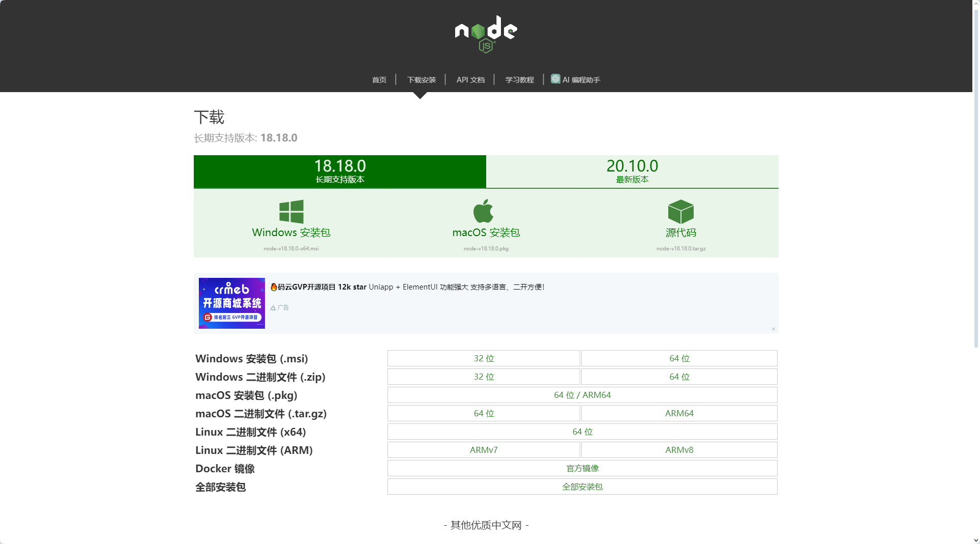Click node-v18.18.0.tar.gz filename

(x=681, y=249)
